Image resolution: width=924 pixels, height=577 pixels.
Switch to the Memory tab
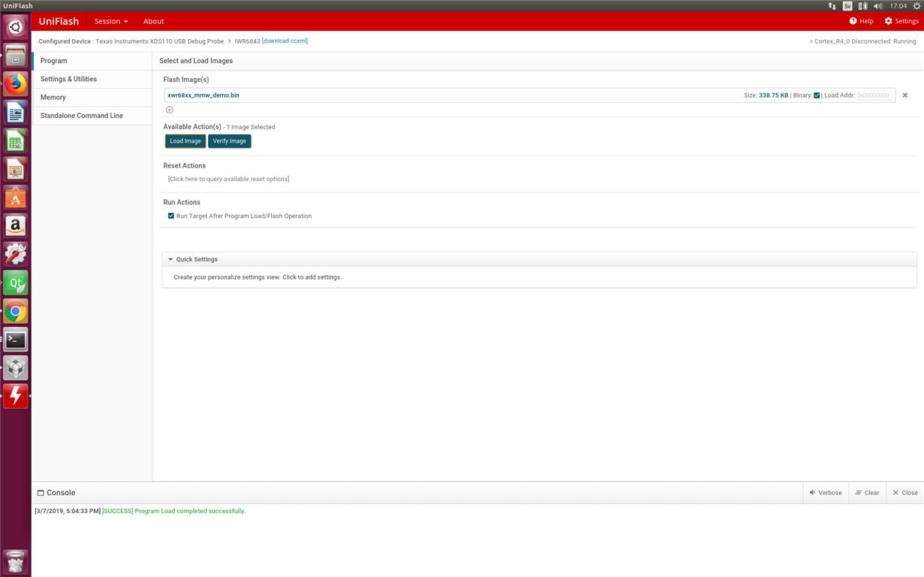pos(92,98)
